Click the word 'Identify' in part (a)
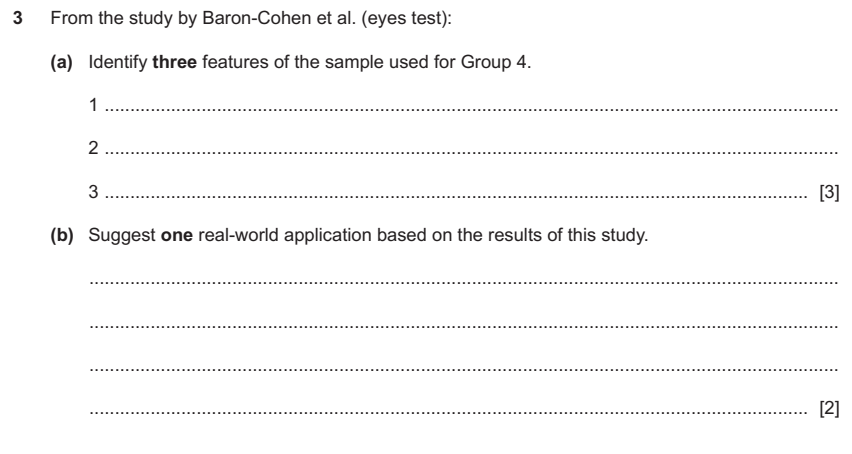Screen dimensions: 852x454 pyautogui.click(x=117, y=62)
